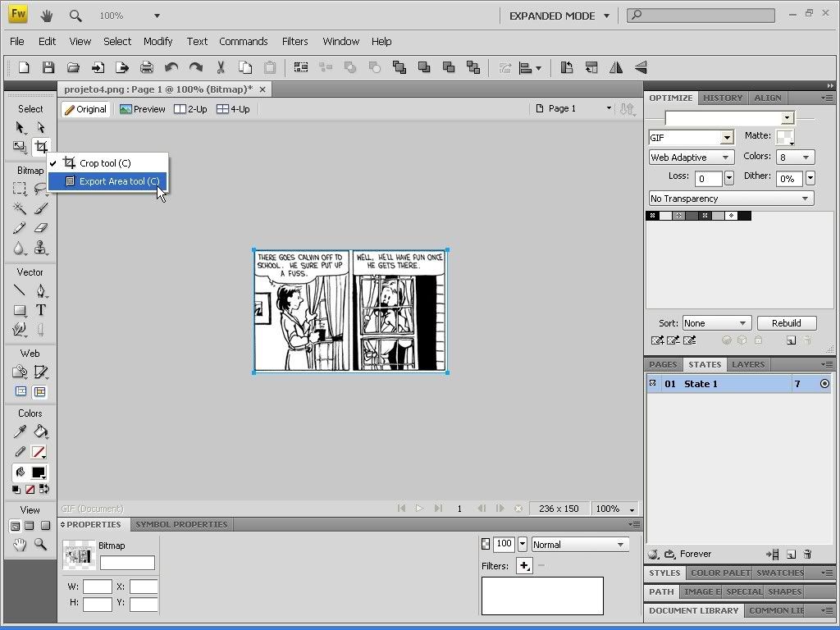Select the Magic Wand tool

[x=20, y=208]
